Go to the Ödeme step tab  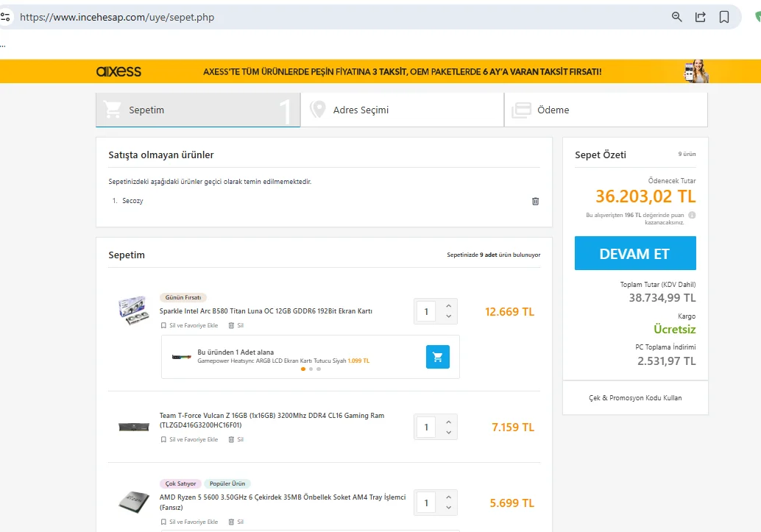click(x=606, y=110)
